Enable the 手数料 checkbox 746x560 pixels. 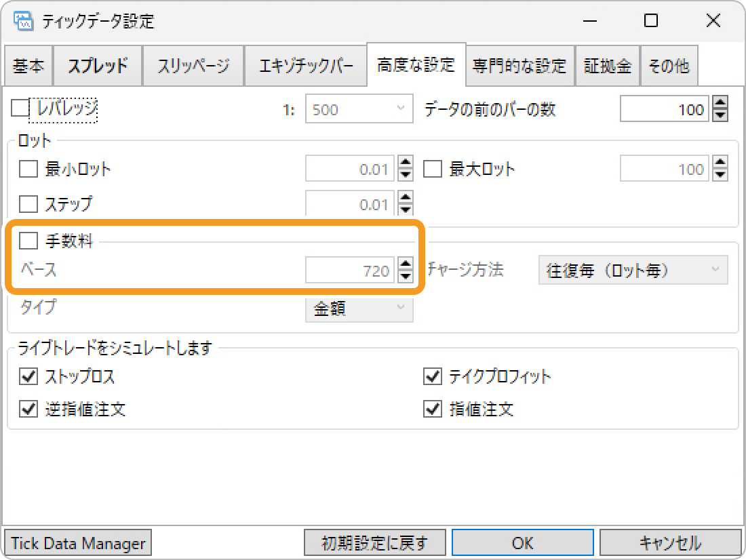pos(28,240)
